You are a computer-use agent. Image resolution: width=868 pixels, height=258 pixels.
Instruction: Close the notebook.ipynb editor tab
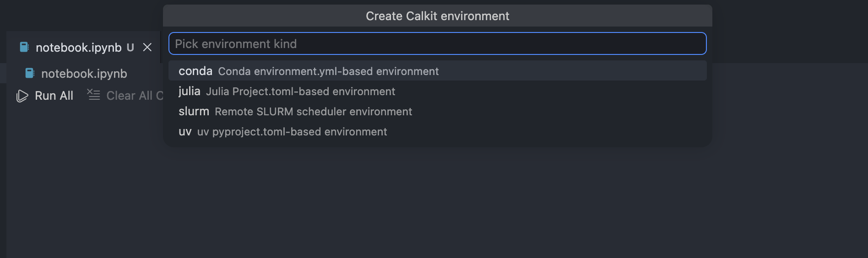[147, 48]
